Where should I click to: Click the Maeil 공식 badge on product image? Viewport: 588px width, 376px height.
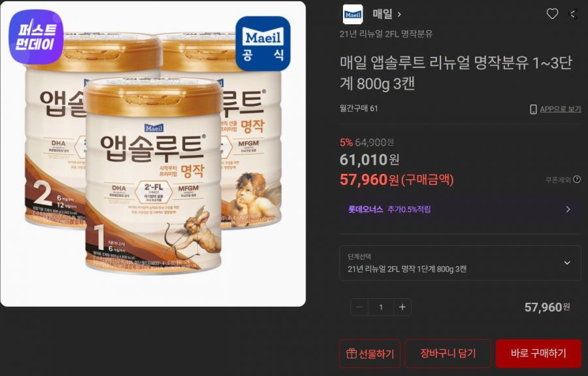263,44
